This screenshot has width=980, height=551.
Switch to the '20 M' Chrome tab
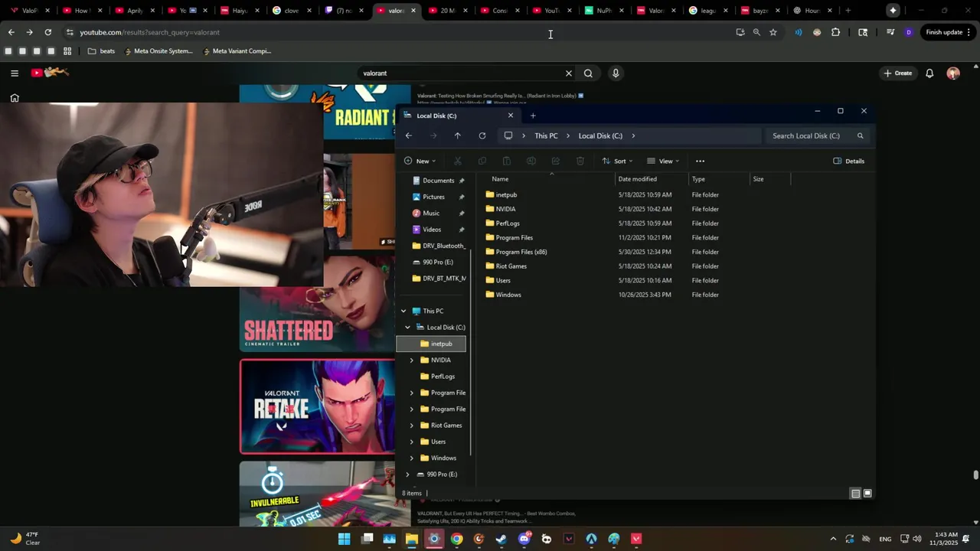coord(448,11)
